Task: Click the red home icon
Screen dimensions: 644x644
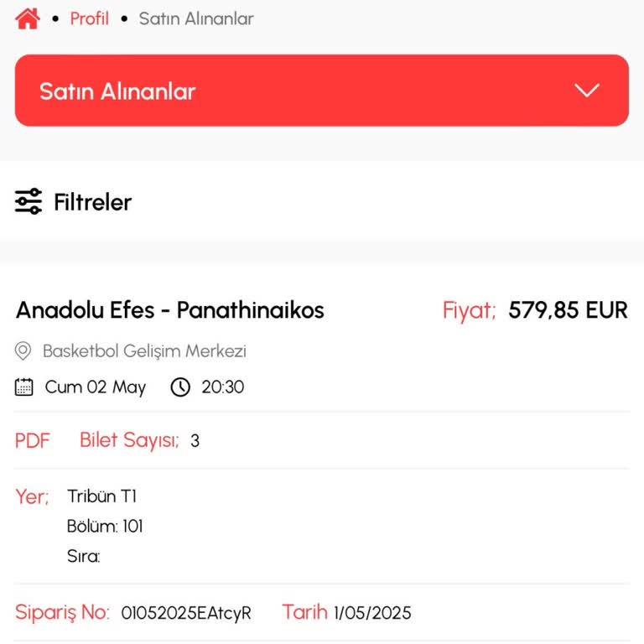Action: [27, 18]
